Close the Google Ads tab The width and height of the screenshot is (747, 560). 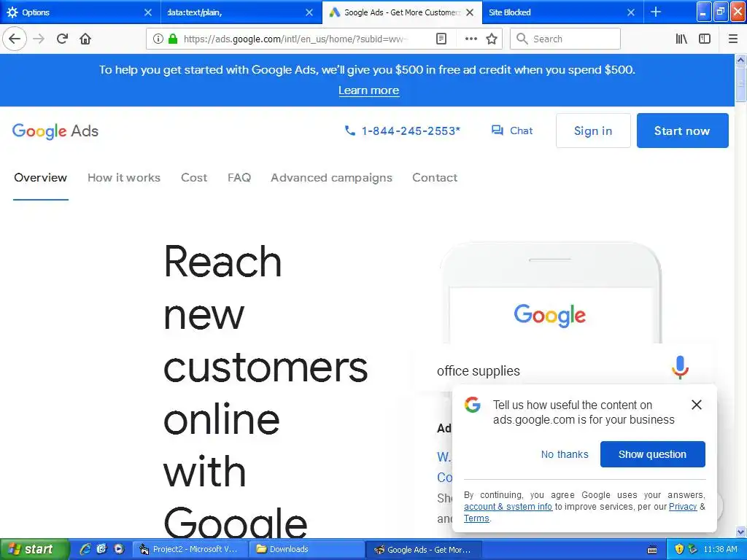pyautogui.click(x=470, y=12)
